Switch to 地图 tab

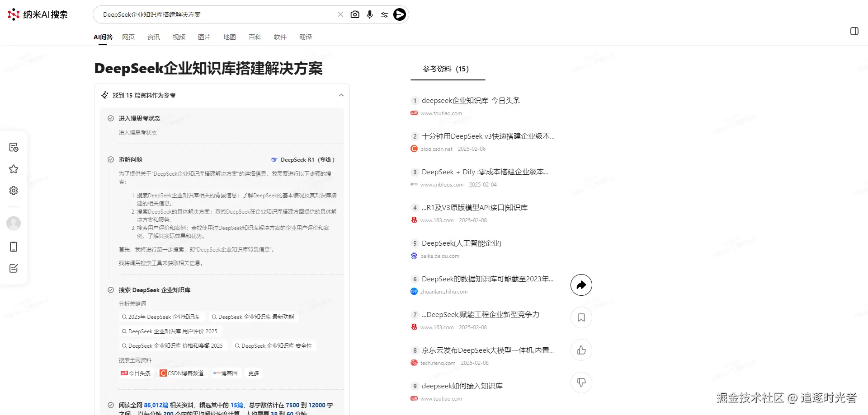(x=230, y=37)
